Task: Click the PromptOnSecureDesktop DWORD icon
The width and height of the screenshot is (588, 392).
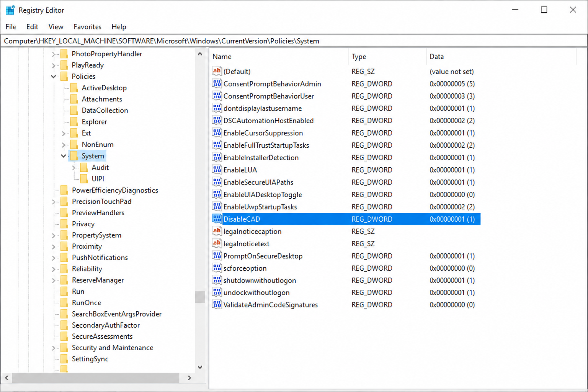Action: point(217,256)
